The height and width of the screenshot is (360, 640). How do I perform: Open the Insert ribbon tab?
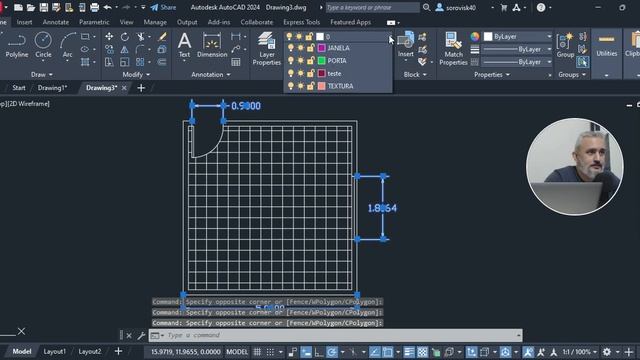click(x=24, y=22)
